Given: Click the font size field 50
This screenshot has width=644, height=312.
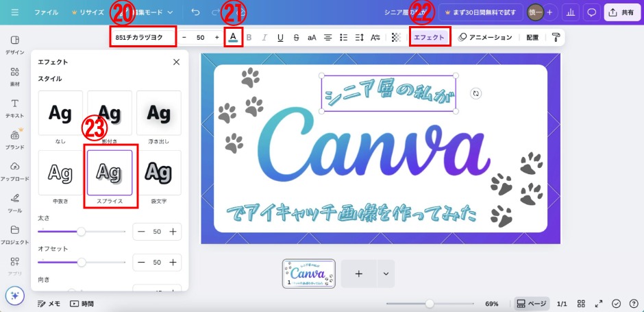Looking at the screenshot, I should click(x=201, y=38).
